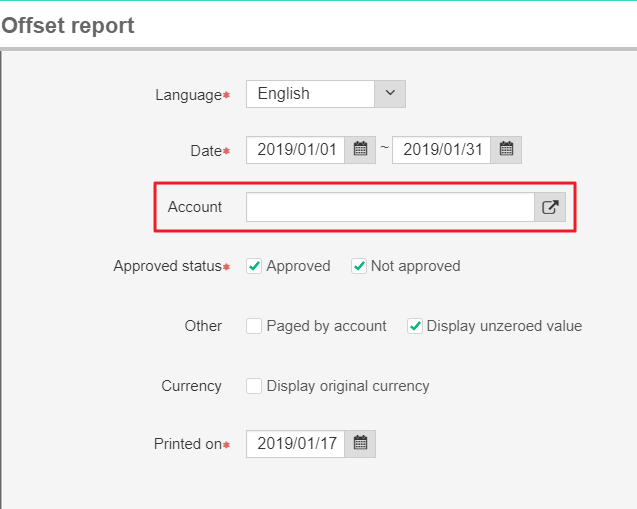Screen dimensions: 637x509
Task: Enable Display original currency checkbox
Action: pos(255,386)
